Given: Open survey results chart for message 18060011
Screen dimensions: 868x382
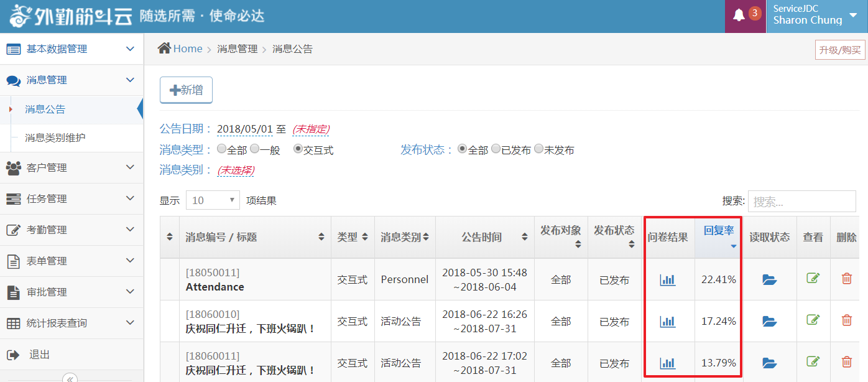Looking at the screenshot, I should coord(668,363).
